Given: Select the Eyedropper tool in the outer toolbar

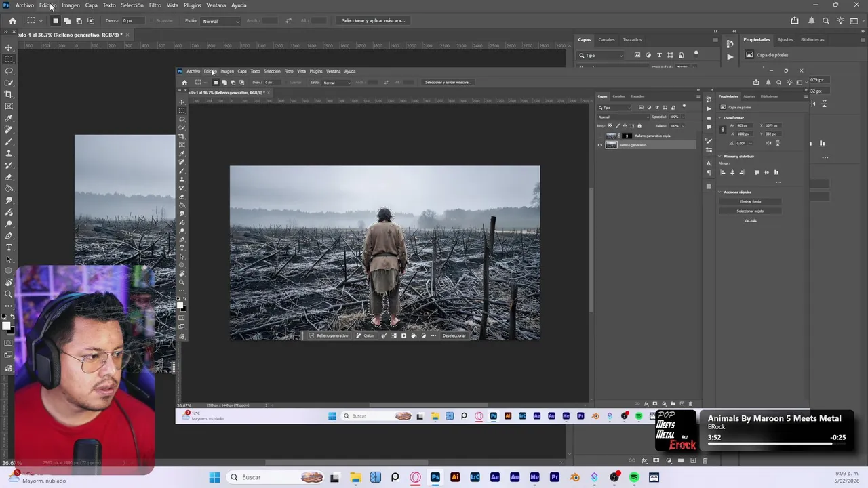Looking at the screenshot, I should tap(9, 118).
